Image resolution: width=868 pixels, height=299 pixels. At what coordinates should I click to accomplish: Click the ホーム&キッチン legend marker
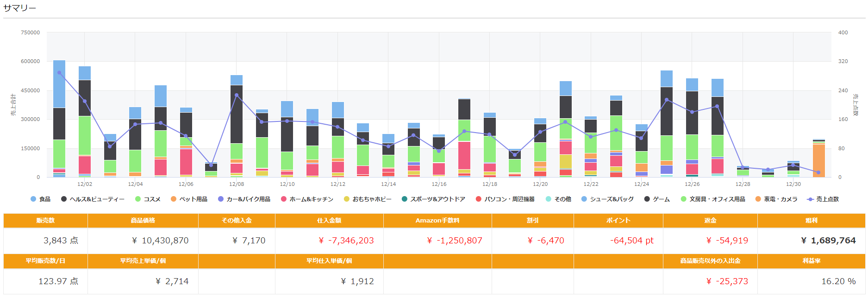[284, 199]
